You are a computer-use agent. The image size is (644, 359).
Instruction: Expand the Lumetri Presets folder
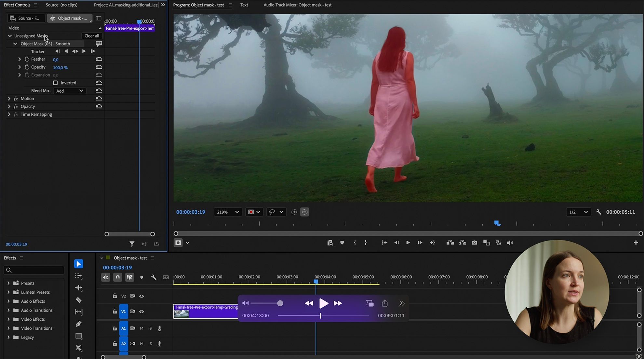8,292
